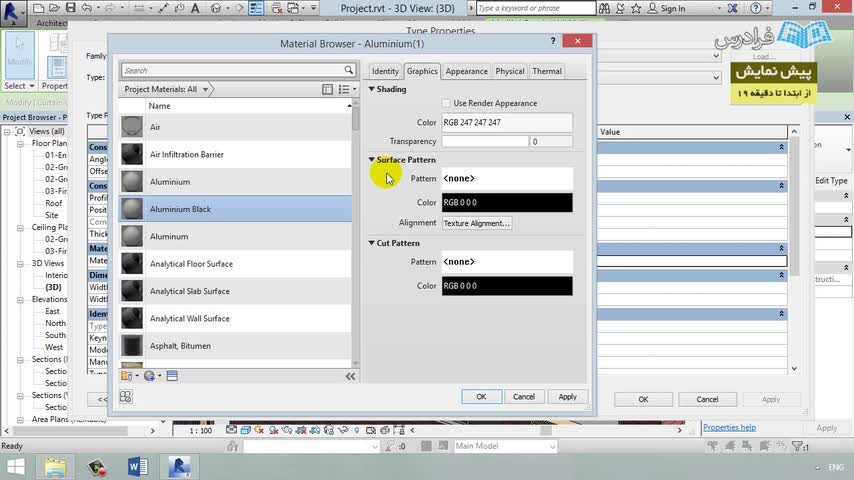Click OK in the Material Browser dialog
This screenshot has height=480, width=854.
pyautogui.click(x=481, y=397)
